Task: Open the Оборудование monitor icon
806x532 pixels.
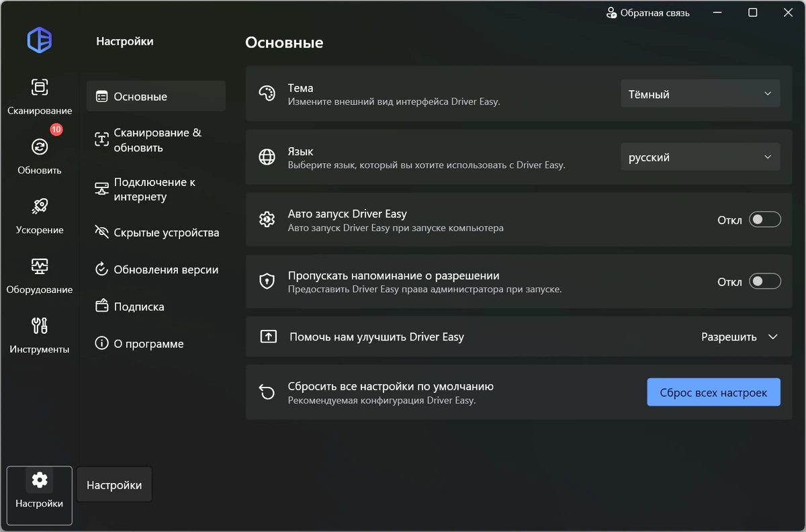Action: (x=40, y=266)
